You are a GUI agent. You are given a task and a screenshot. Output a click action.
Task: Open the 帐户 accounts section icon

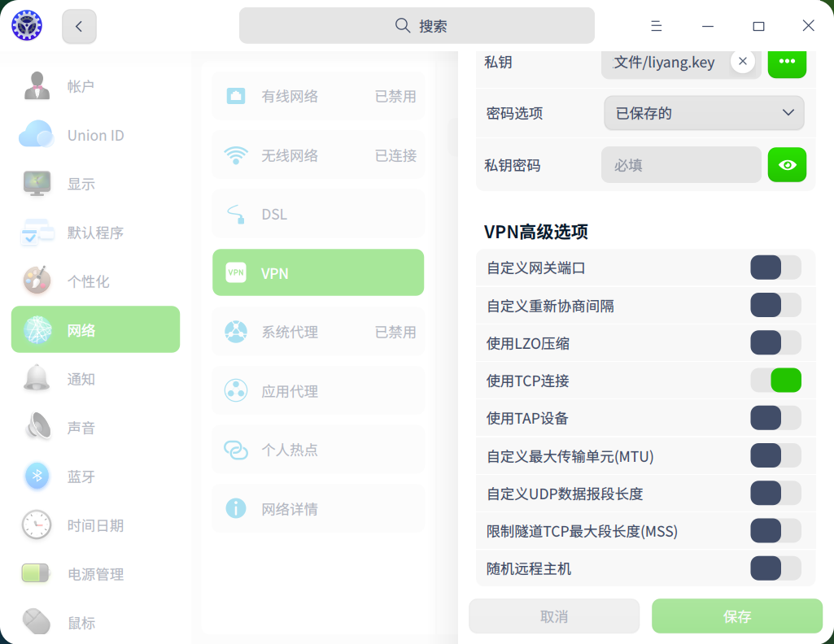click(x=37, y=86)
